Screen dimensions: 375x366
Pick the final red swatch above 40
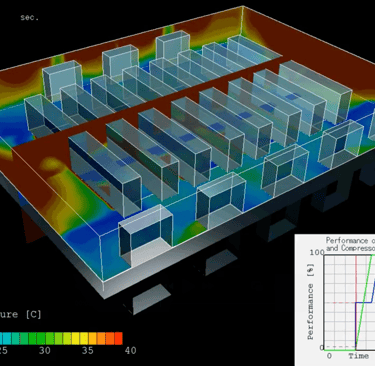coord(118,338)
